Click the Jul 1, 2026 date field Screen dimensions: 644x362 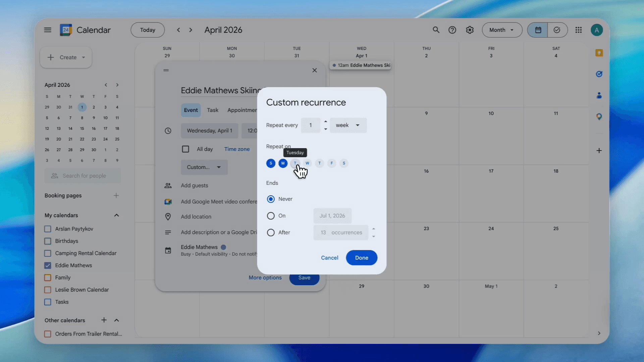332,216
